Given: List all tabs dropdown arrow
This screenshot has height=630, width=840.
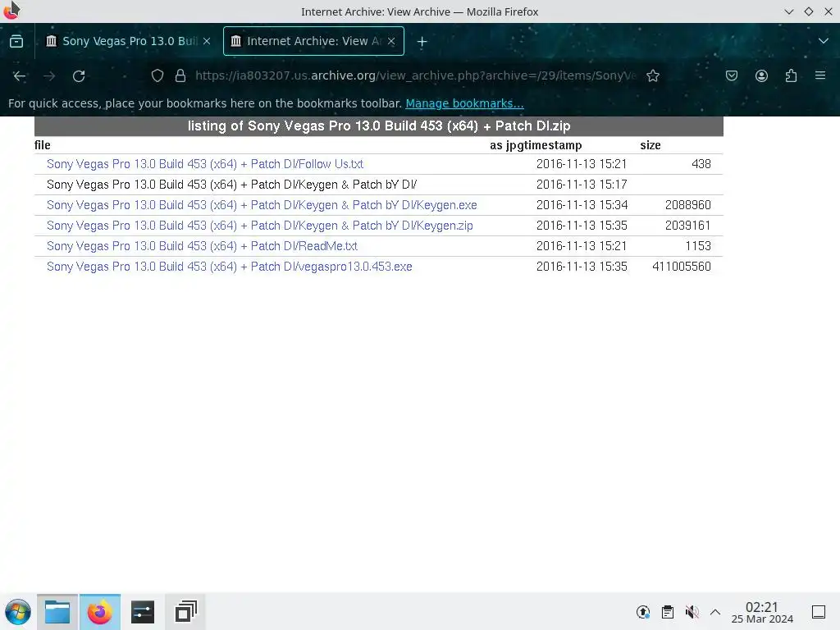Looking at the screenshot, I should [824, 41].
